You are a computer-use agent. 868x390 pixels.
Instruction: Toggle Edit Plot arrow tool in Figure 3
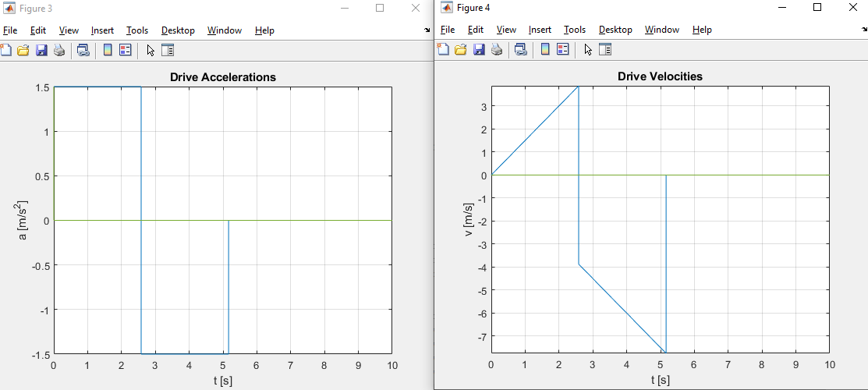(151, 51)
